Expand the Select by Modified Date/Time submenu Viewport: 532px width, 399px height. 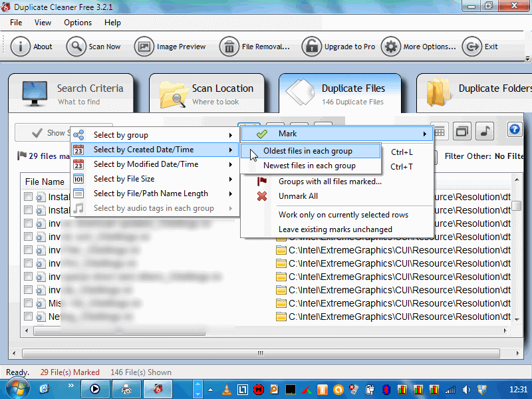(146, 164)
